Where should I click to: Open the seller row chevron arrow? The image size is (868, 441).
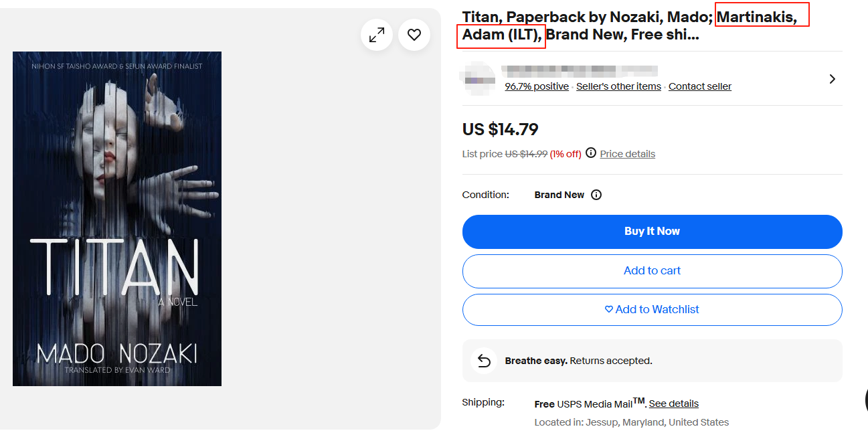point(832,79)
